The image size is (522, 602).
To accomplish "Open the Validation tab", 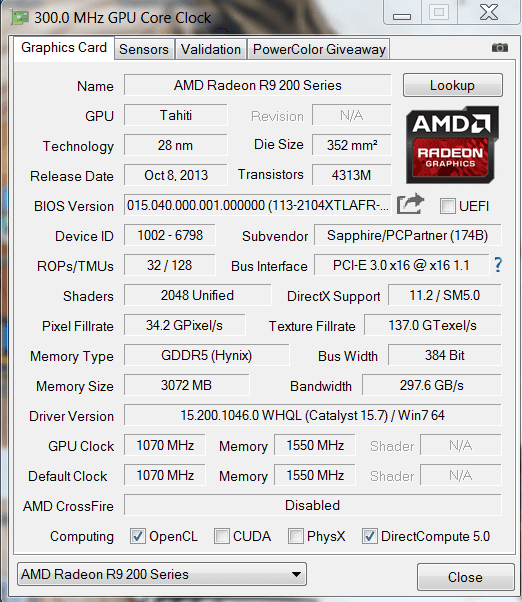I will click(211, 49).
